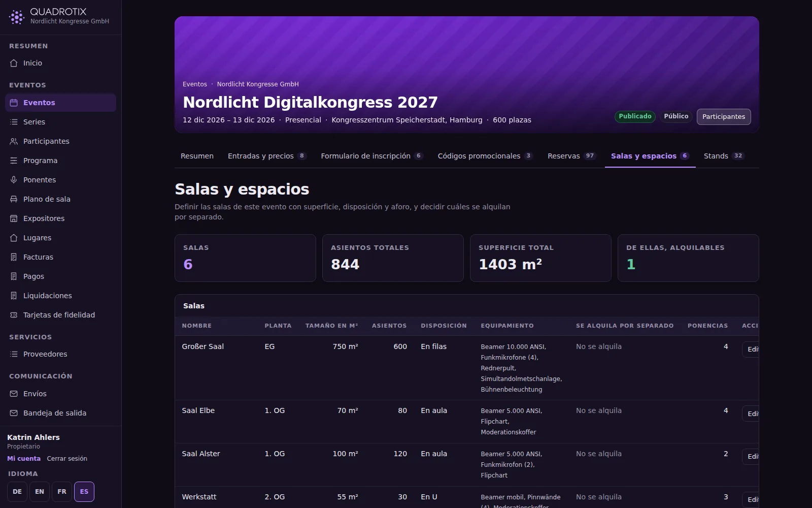The height and width of the screenshot is (508, 812).
Task: Open Inicio via its home icon
Action: click(14, 63)
